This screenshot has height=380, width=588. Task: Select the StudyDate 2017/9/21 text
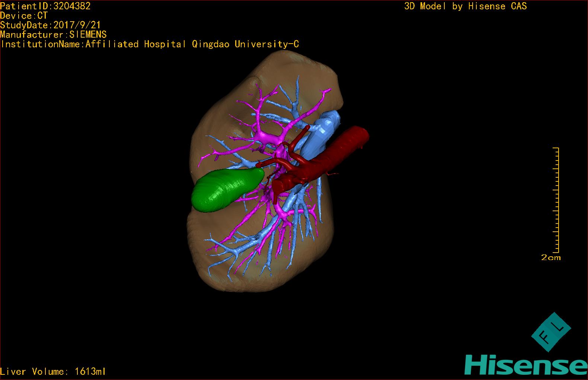click(51, 25)
